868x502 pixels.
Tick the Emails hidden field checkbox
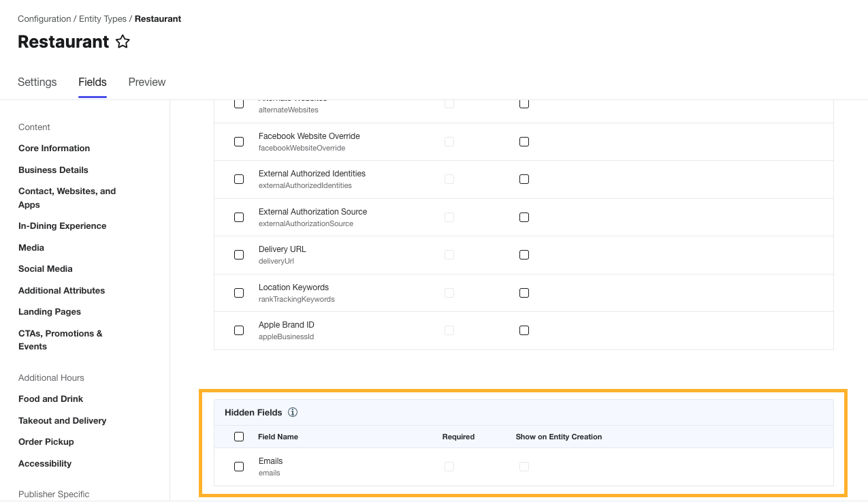click(x=239, y=467)
